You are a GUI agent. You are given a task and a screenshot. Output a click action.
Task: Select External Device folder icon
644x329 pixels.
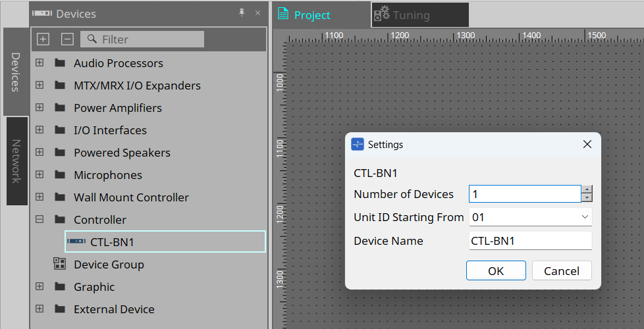tap(60, 309)
